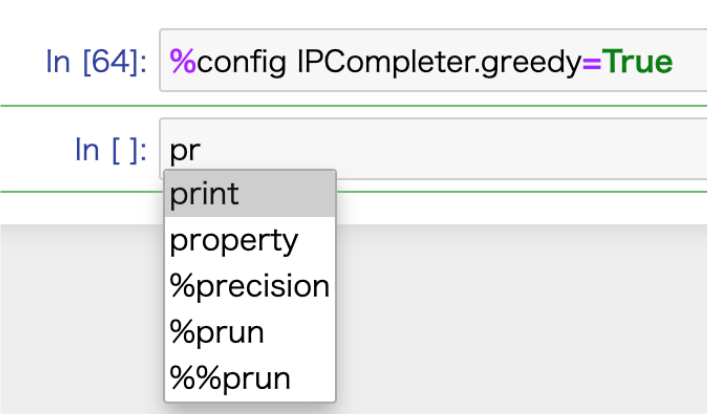Click the purple "%" magic prefix
714x414 pixels.
pos(182,61)
